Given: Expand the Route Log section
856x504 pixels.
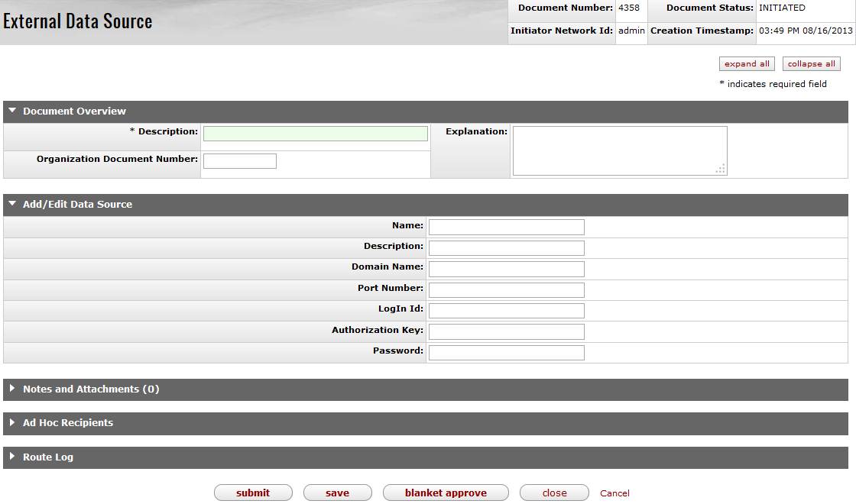Looking at the screenshot, I should (12, 457).
